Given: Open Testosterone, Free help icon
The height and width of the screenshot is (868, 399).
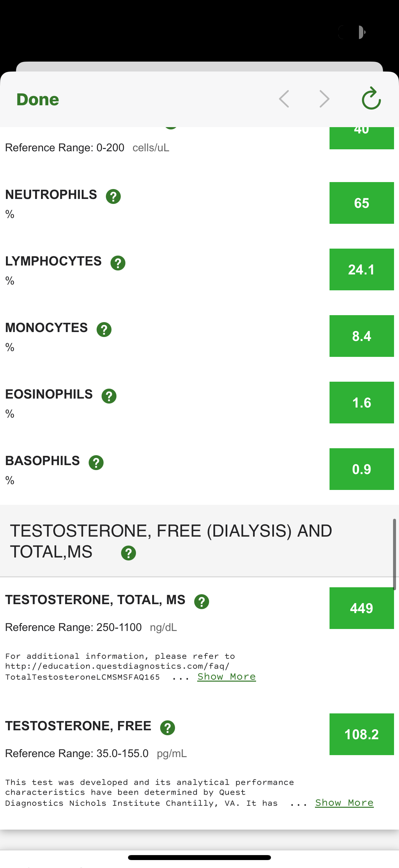Looking at the screenshot, I should click(167, 728).
